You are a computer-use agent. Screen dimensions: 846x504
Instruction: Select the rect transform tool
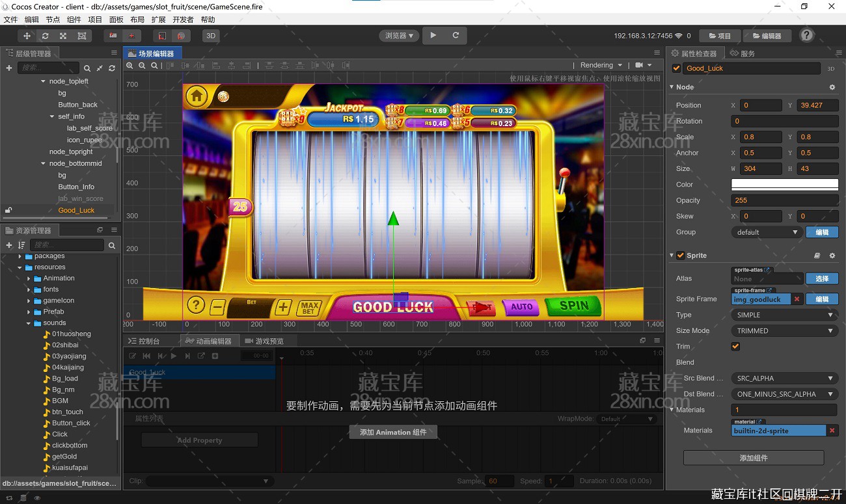click(x=81, y=36)
